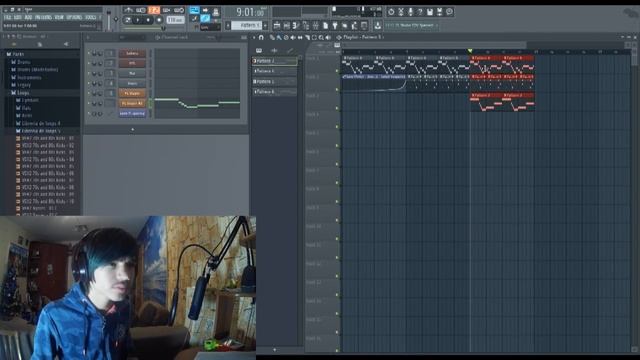Image resolution: width=640 pixels, height=360 pixels.
Task: Select the playlist zoom magnifier tool
Action: 321,38
